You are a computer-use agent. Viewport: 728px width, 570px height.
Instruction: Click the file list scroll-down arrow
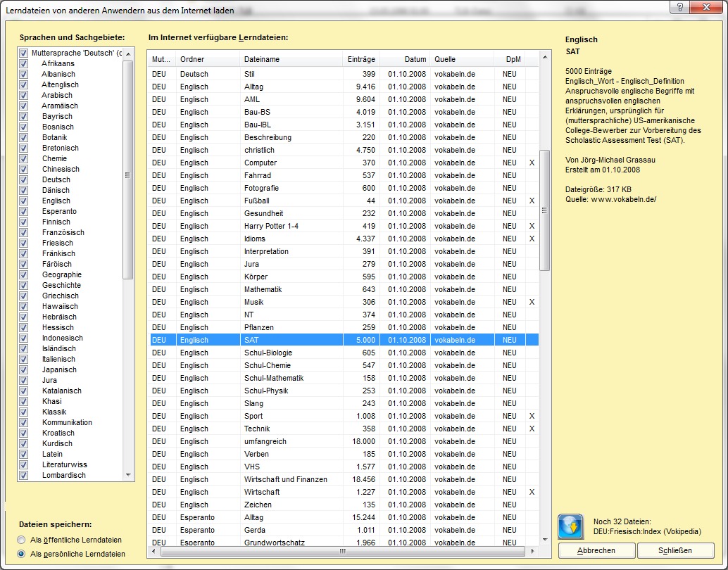(545, 539)
